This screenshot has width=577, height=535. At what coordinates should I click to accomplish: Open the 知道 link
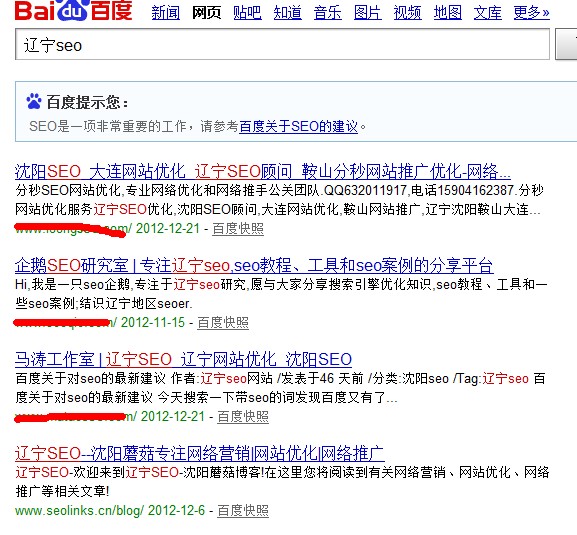click(x=287, y=13)
